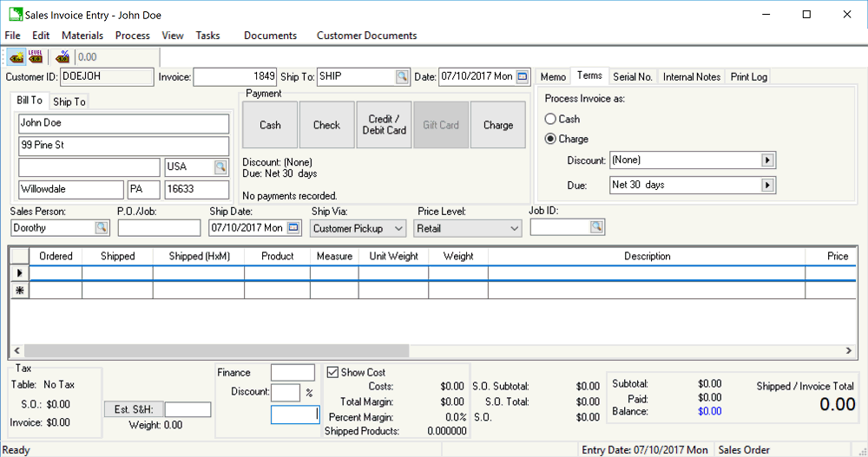Toggle the Show Cost checkbox

pyautogui.click(x=332, y=372)
